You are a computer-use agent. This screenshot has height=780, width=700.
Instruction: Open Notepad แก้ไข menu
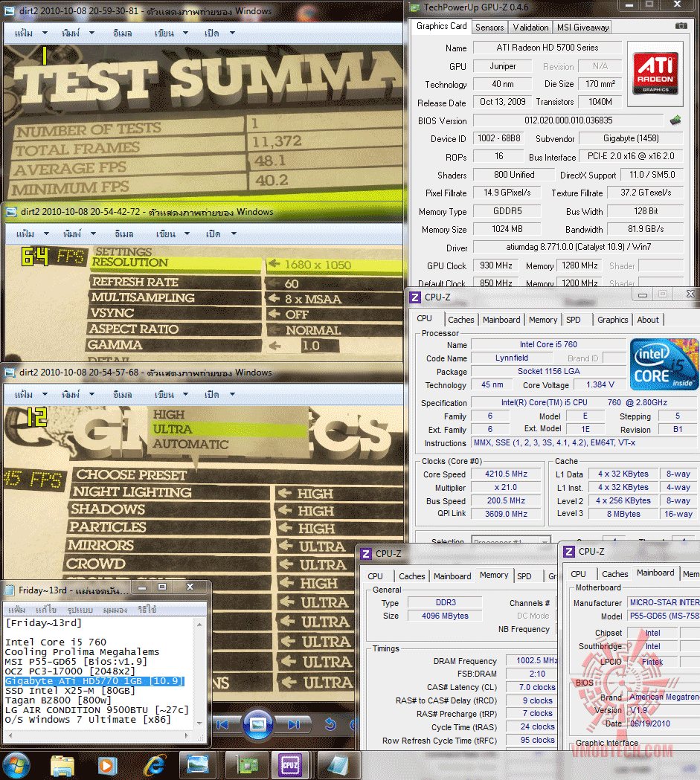point(46,610)
